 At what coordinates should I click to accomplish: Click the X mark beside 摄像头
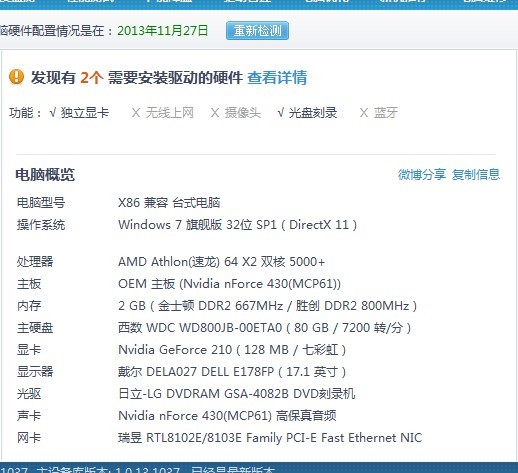[x=215, y=113]
